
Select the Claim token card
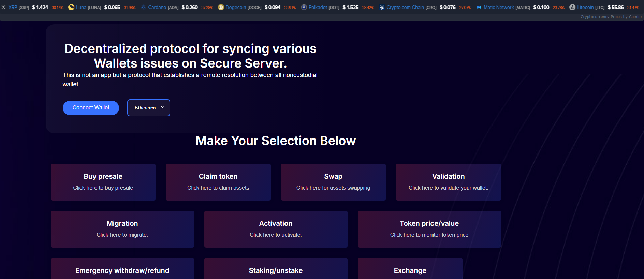point(218,182)
